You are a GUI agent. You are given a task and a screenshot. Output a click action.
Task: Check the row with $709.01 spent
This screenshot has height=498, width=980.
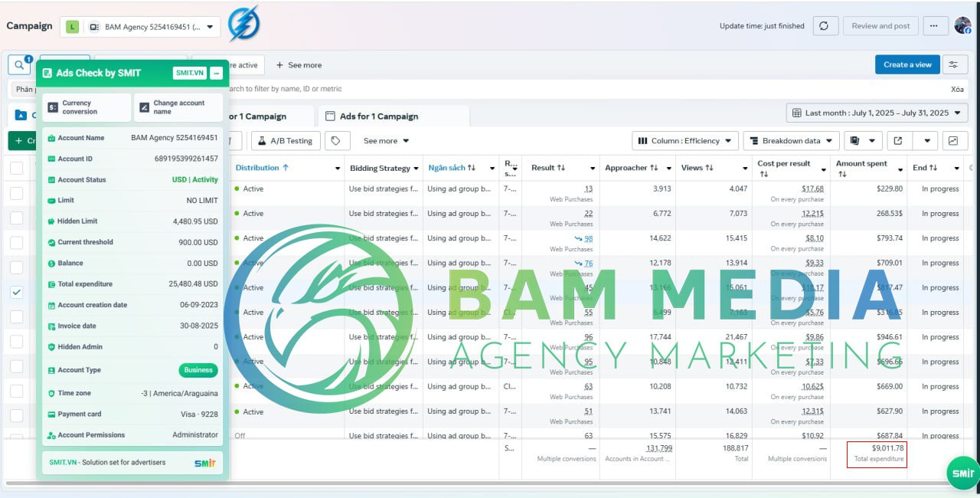(x=17, y=267)
